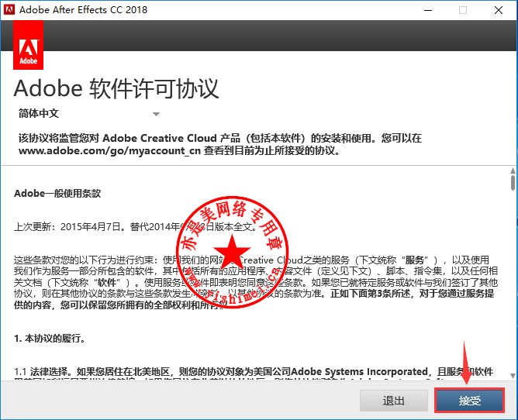Click the scrollbar thumb of the agreement text
Image resolution: width=518 pixels, height=420 pixels.
[x=513, y=183]
